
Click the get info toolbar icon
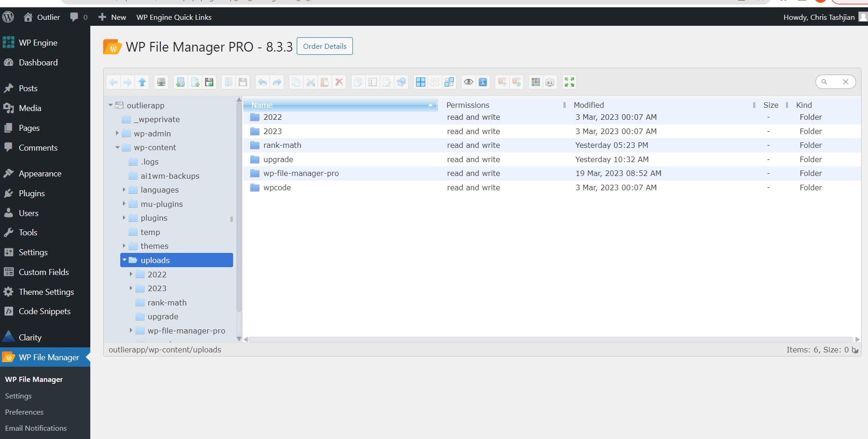click(483, 82)
